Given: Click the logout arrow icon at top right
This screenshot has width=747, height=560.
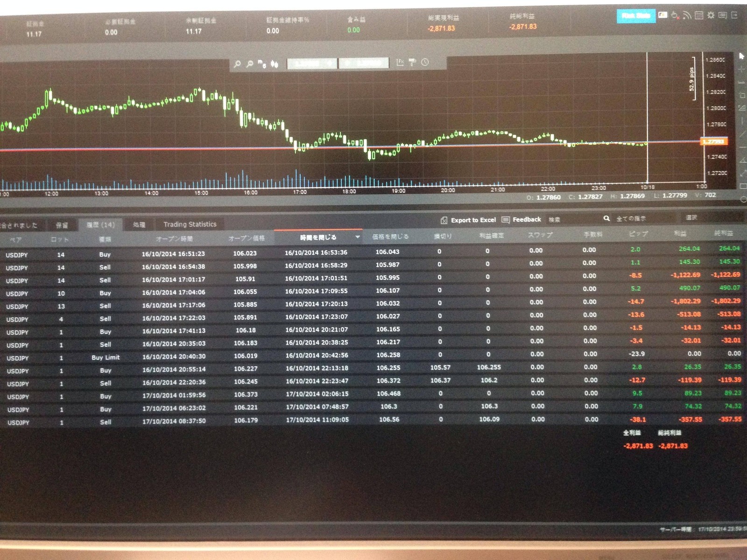Looking at the screenshot, I should (734, 15).
